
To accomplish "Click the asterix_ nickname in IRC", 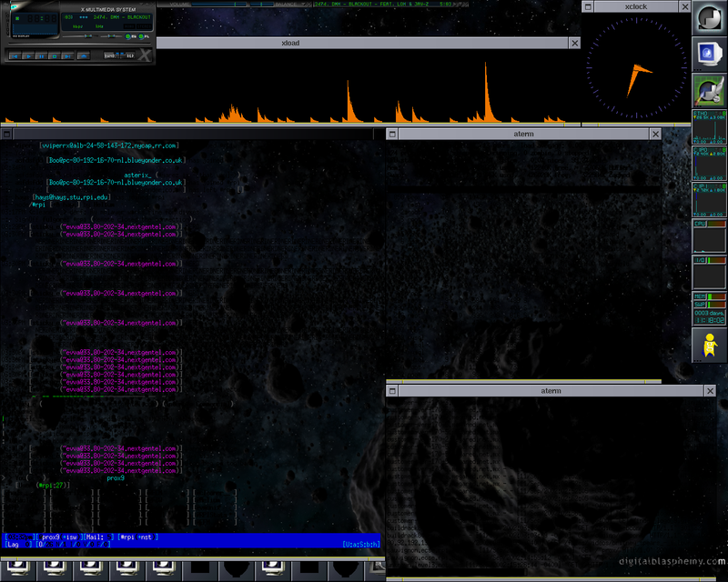I will [x=137, y=175].
